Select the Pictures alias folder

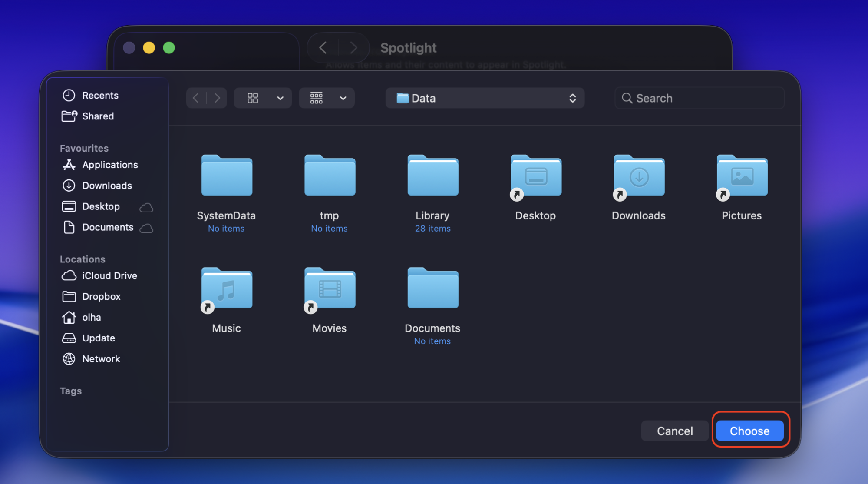742,177
